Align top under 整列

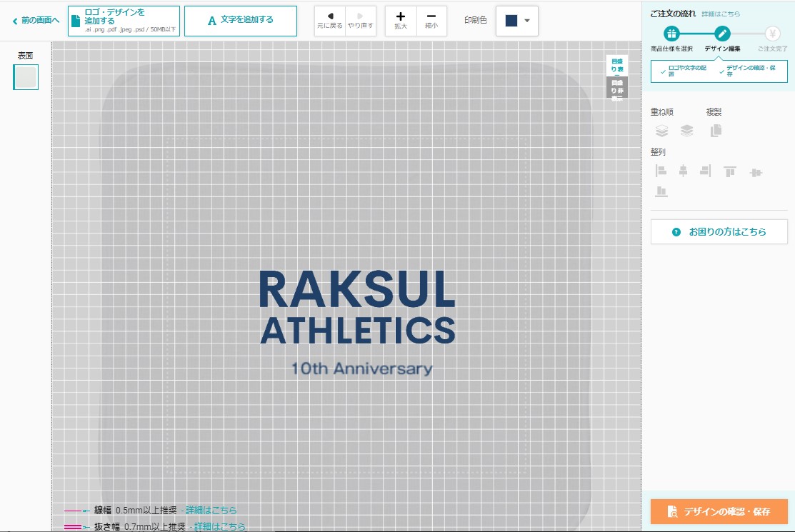coord(729,172)
